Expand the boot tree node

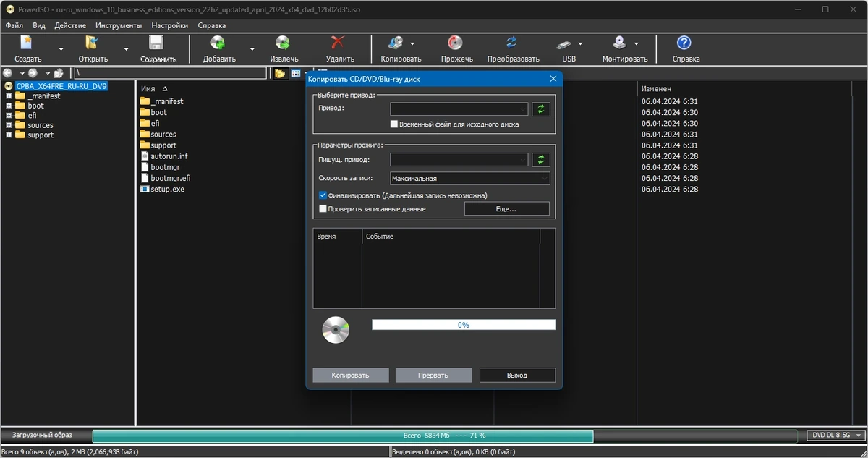click(9, 106)
